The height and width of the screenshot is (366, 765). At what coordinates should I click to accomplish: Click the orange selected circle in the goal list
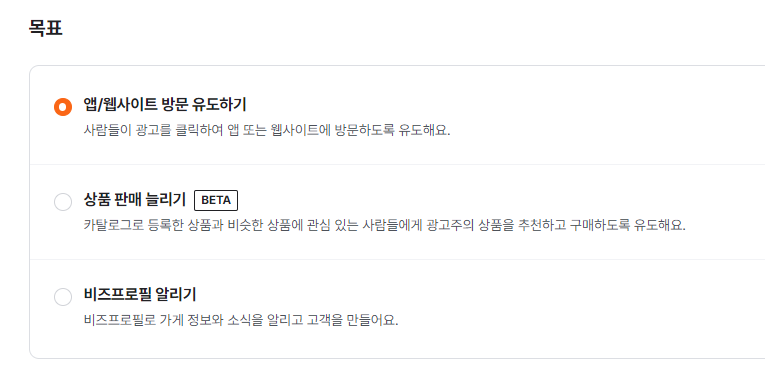63,106
